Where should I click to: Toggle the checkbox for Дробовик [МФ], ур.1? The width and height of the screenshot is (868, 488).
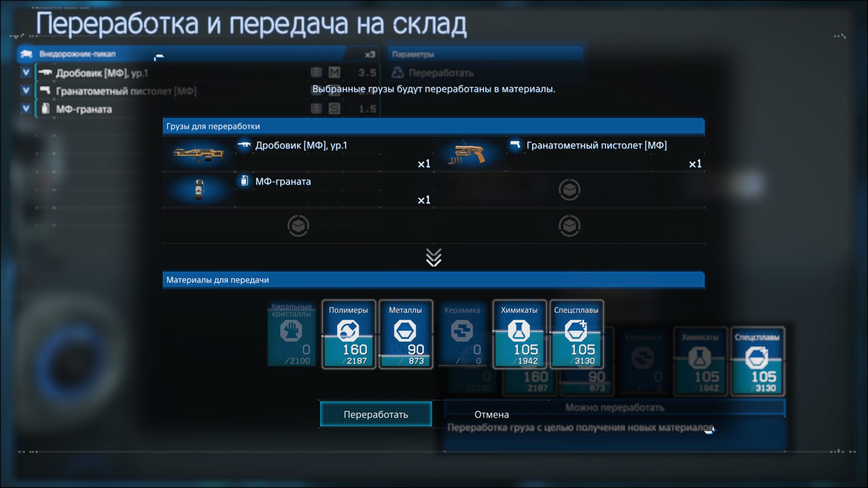(x=26, y=72)
